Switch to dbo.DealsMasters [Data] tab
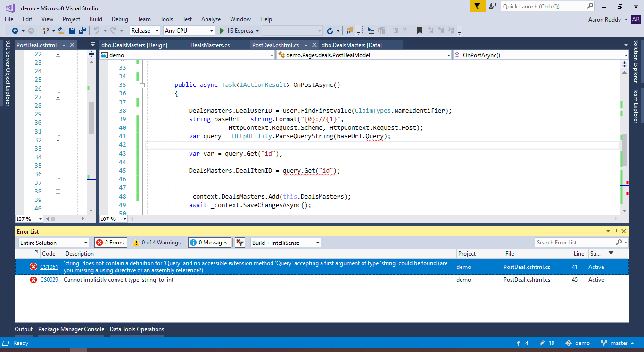The image size is (644, 352). (x=352, y=45)
